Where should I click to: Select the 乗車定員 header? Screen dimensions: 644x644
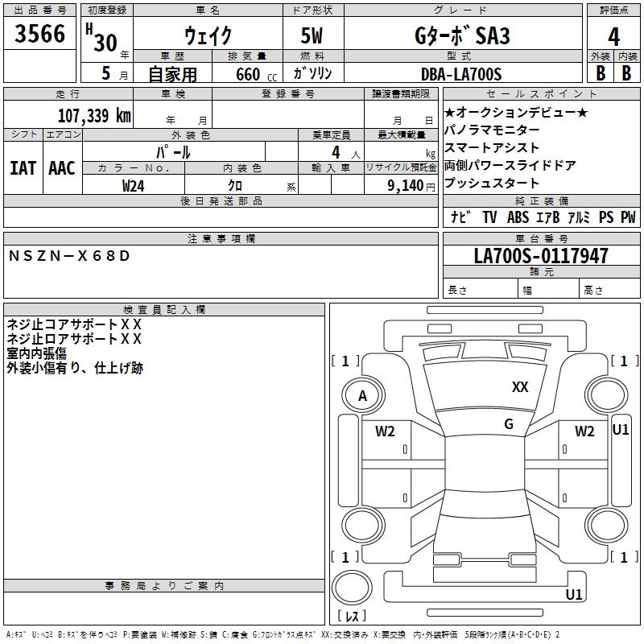(x=331, y=134)
